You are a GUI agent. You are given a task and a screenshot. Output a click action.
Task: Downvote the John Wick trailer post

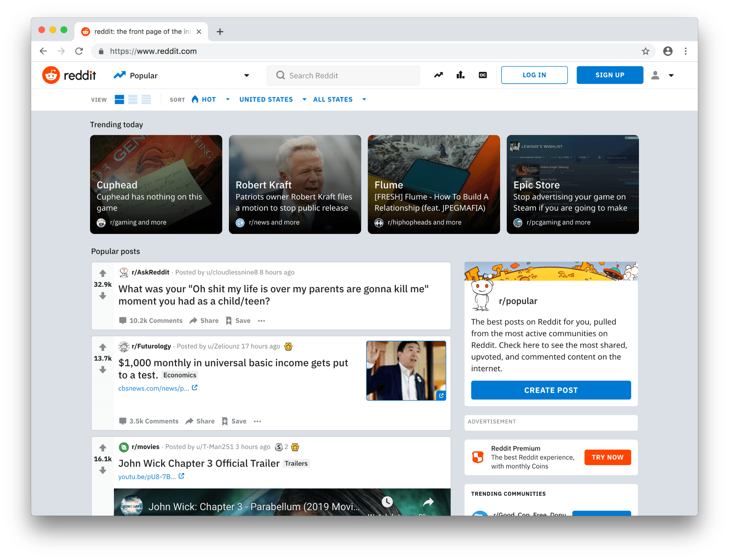coord(103,471)
